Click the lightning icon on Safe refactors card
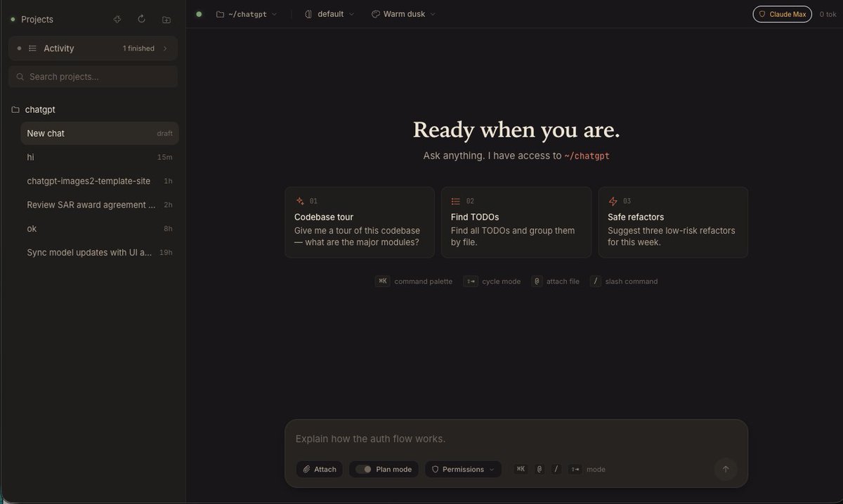Screen dimensions: 843x504 pyautogui.click(x=613, y=201)
